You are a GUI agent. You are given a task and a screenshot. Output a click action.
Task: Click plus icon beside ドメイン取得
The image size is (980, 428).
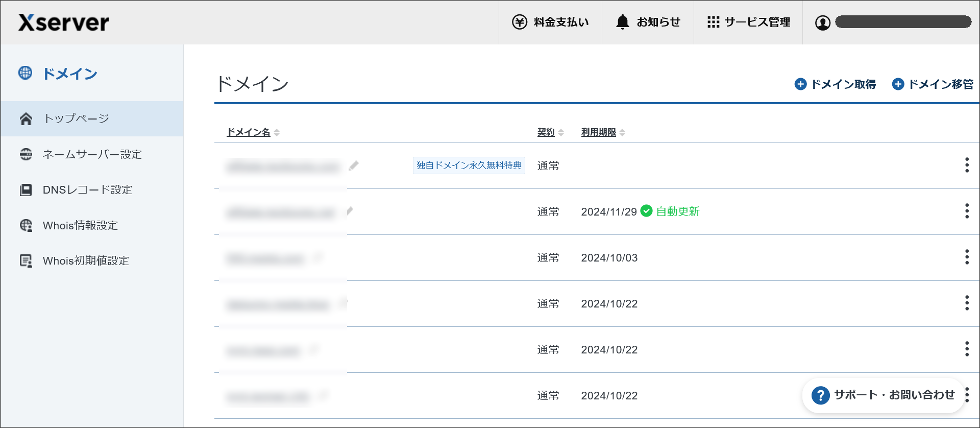[801, 84]
